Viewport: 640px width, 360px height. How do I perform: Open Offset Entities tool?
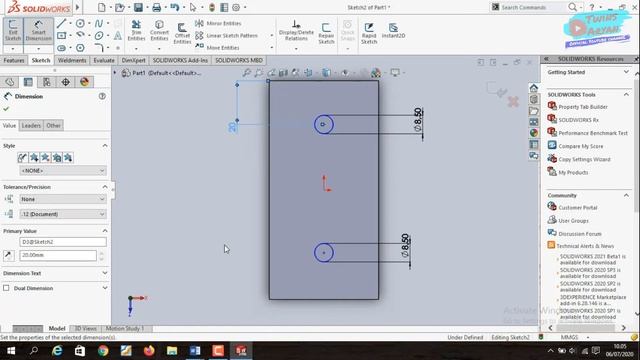[x=182, y=33]
